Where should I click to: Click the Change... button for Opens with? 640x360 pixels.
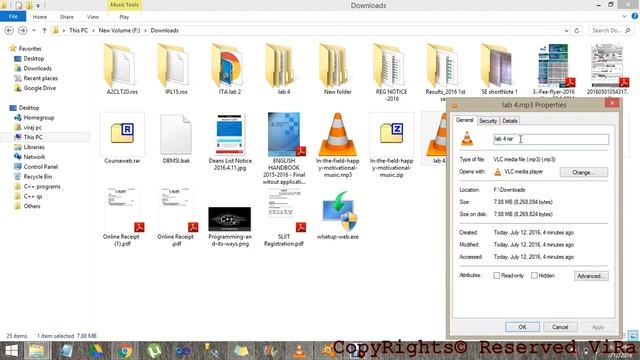584,172
